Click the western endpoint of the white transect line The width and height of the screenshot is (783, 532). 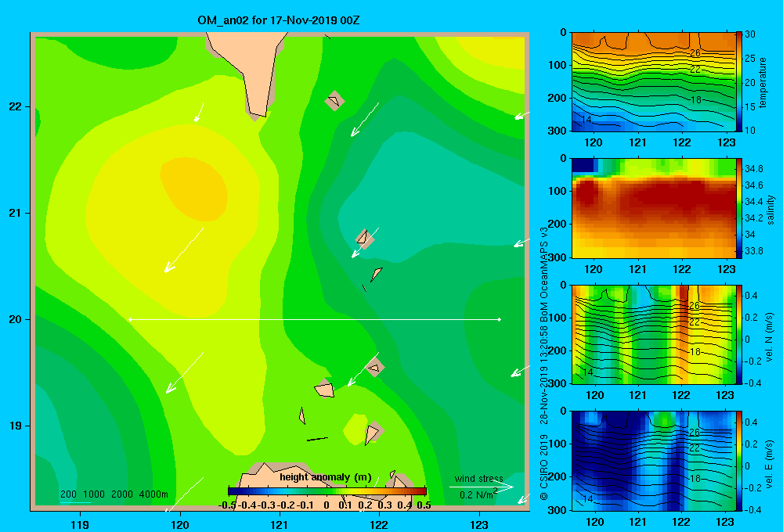(130, 319)
